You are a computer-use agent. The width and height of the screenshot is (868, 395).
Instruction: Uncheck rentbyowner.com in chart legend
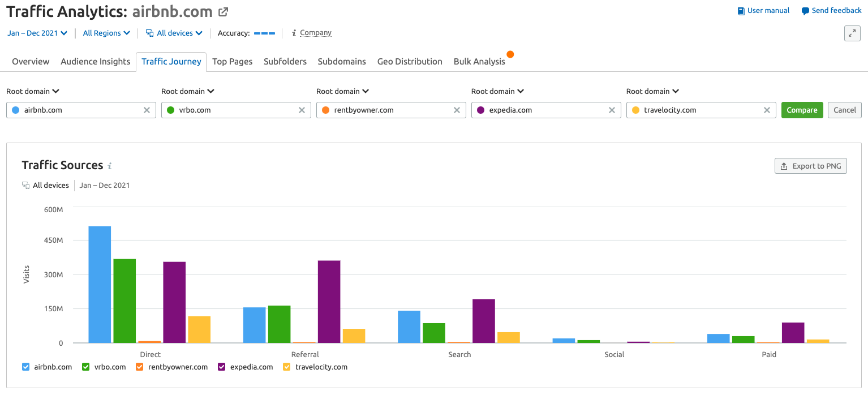pyautogui.click(x=139, y=367)
